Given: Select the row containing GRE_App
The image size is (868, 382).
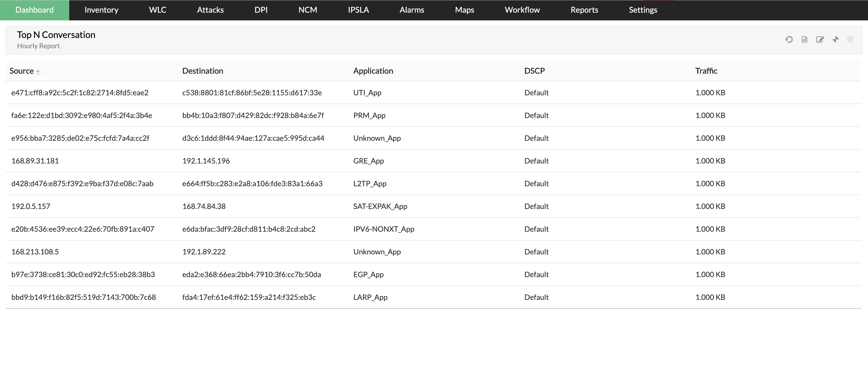Looking at the screenshot, I should [369, 161].
